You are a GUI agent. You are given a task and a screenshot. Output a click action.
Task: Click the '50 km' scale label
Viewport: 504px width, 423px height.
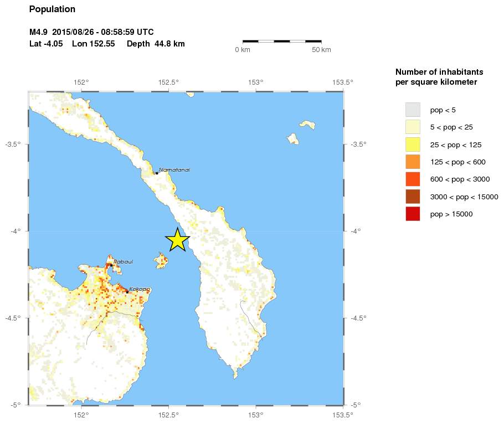pyautogui.click(x=321, y=50)
